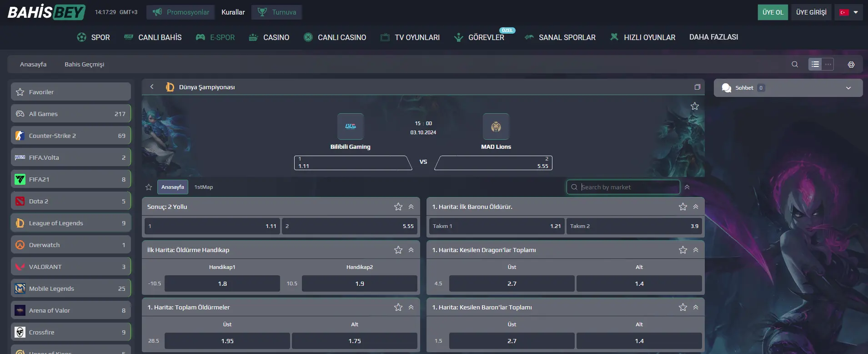Click the Bilibili Gaming team logo
The height and width of the screenshot is (354, 868).
[351, 126]
